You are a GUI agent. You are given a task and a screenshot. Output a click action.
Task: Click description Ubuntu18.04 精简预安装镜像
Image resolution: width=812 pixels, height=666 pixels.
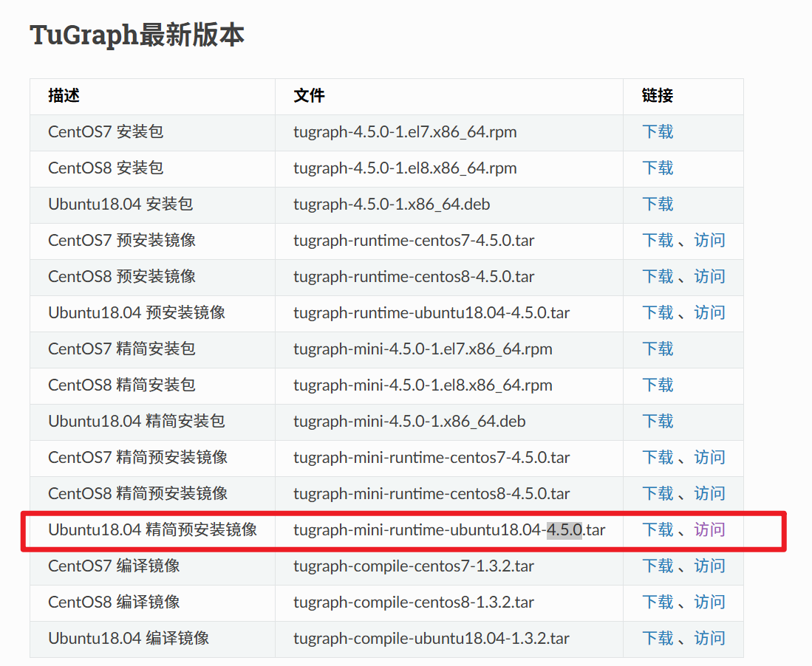[x=153, y=530]
